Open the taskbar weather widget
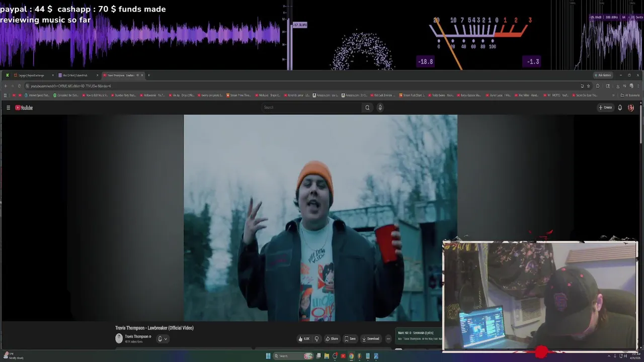Image resolution: width=644 pixels, height=362 pixels. [x=13, y=356]
